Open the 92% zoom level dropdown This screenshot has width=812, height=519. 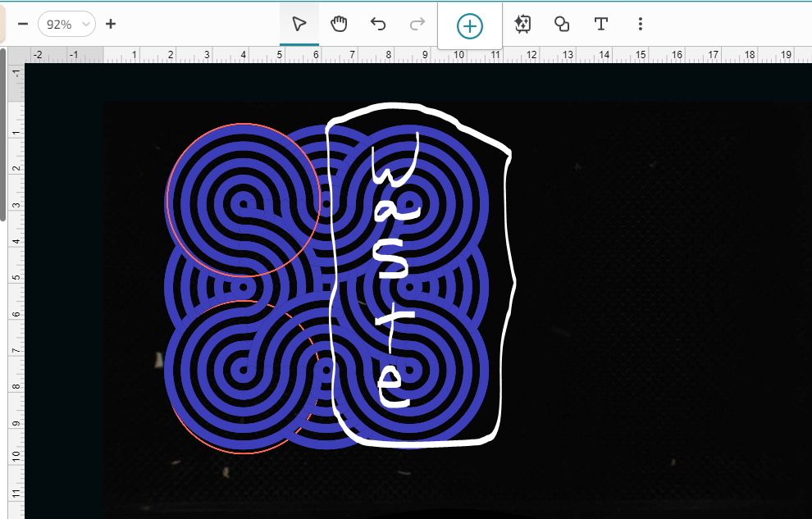pyautogui.click(x=66, y=24)
